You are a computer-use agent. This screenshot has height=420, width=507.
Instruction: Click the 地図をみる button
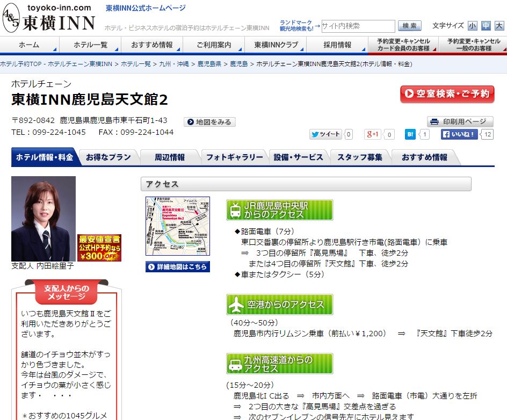[209, 122]
